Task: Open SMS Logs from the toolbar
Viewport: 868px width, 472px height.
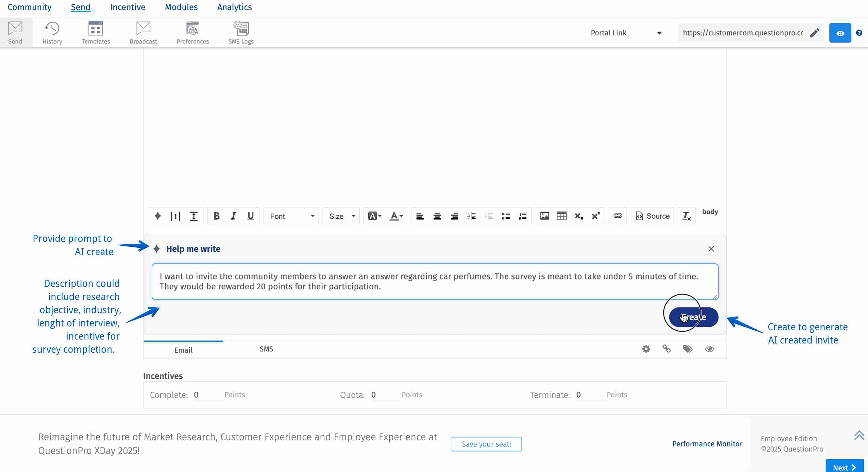Action: tap(241, 32)
